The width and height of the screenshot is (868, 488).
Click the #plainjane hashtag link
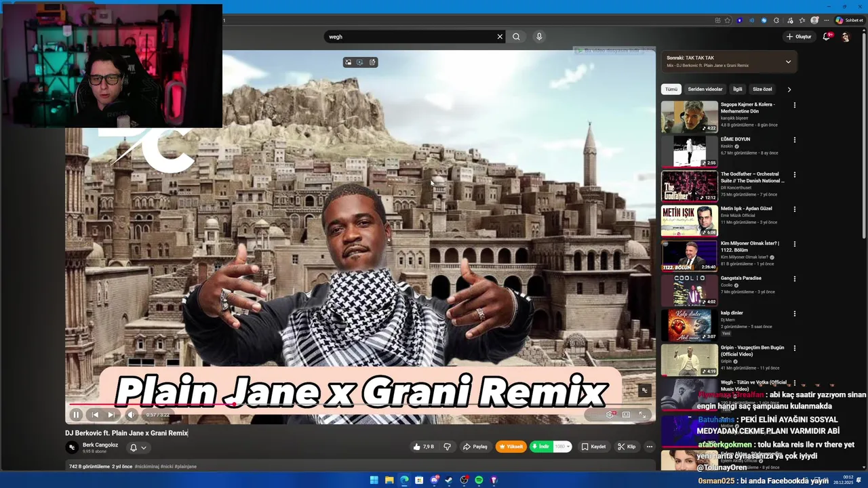pyautogui.click(x=185, y=466)
